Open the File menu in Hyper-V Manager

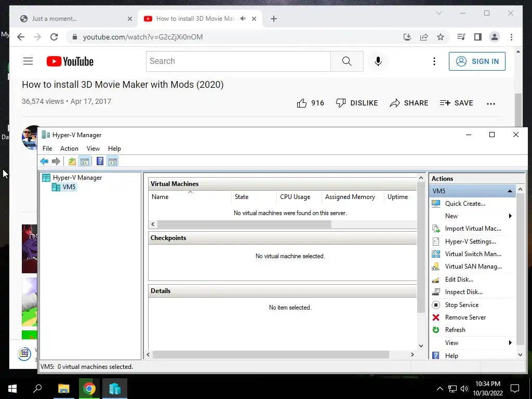pos(47,149)
